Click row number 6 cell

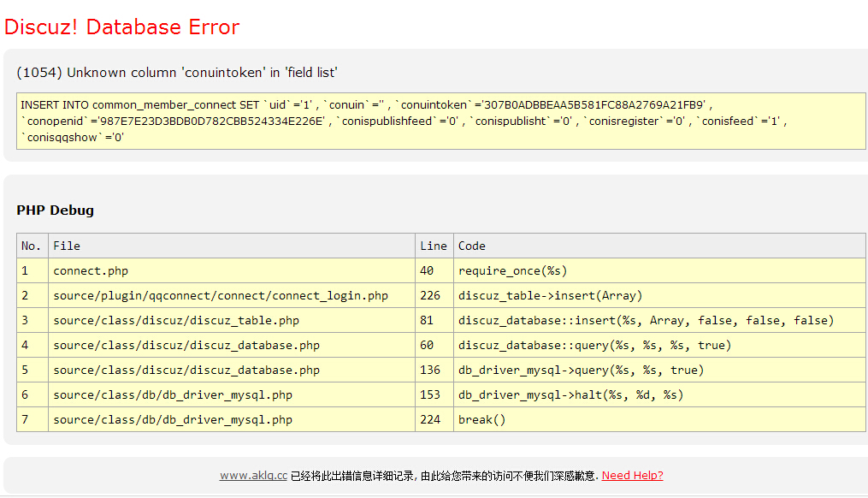pos(32,395)
